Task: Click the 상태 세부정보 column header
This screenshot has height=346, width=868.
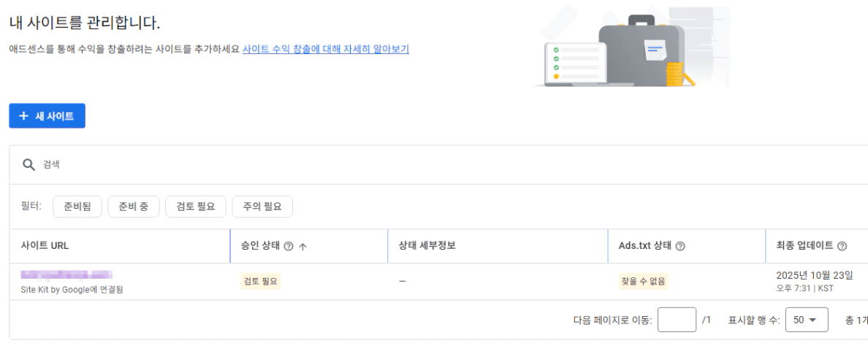Action: click(x=427, y=246)
